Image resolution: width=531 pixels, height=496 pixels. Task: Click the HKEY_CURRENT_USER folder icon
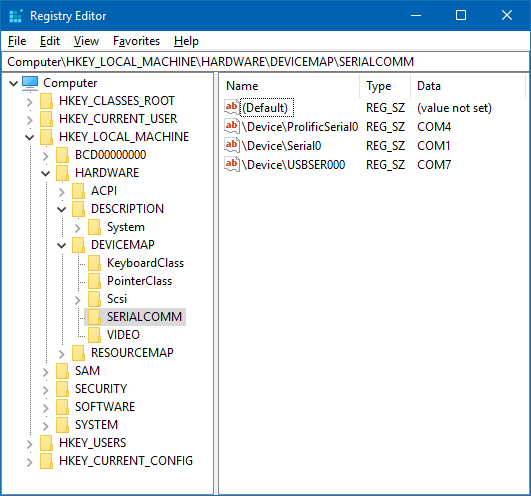46,119
